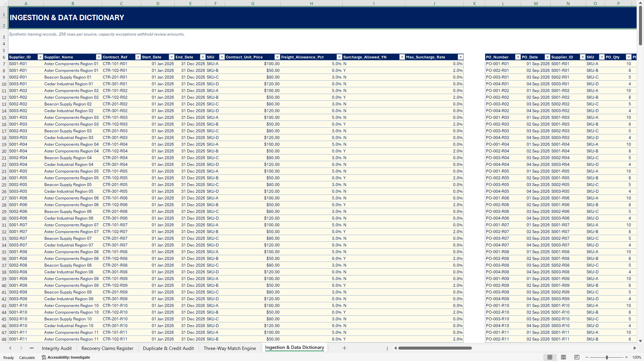Select column B header

click(x=72, y=3)
